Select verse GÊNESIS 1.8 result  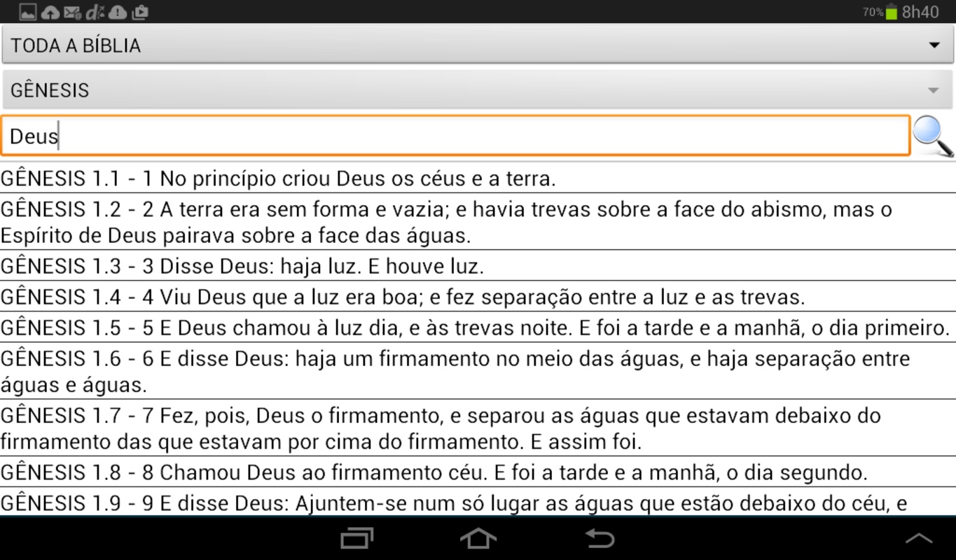[x=478, y=472]
